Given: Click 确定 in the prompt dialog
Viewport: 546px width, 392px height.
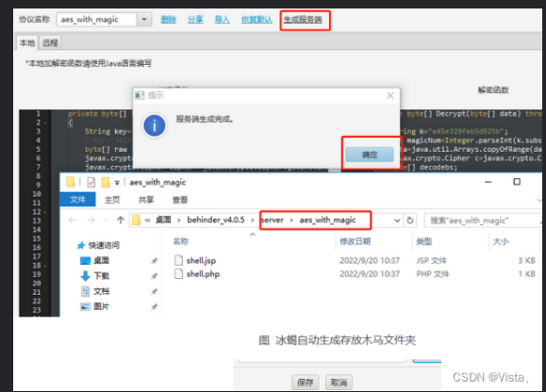Looking at the screenshot, I should [x=370, y=155].
